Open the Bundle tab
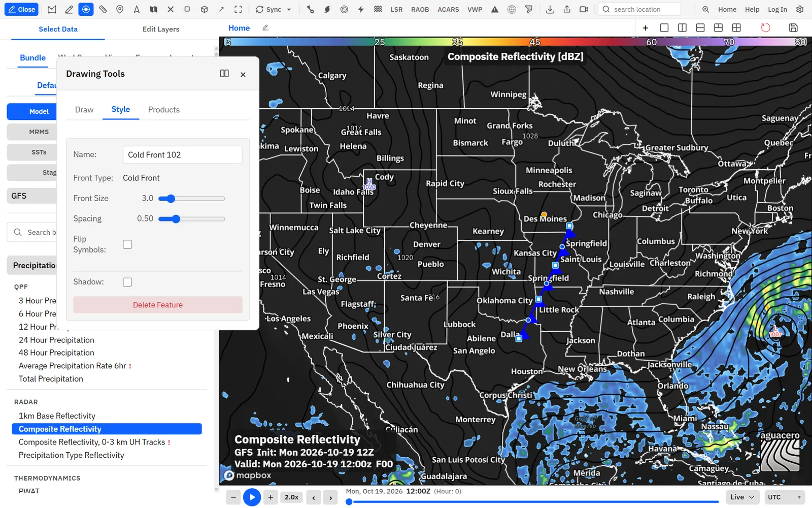812x508 pixels. (33, 58)
